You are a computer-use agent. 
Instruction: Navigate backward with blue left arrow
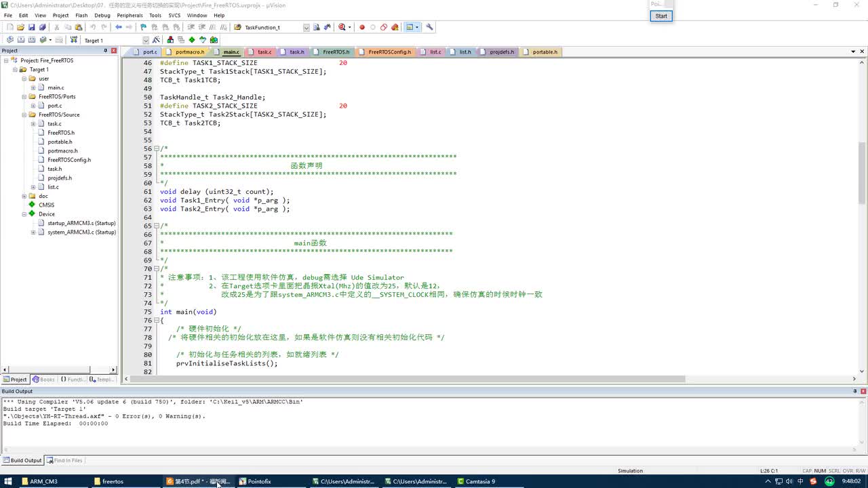119,27
